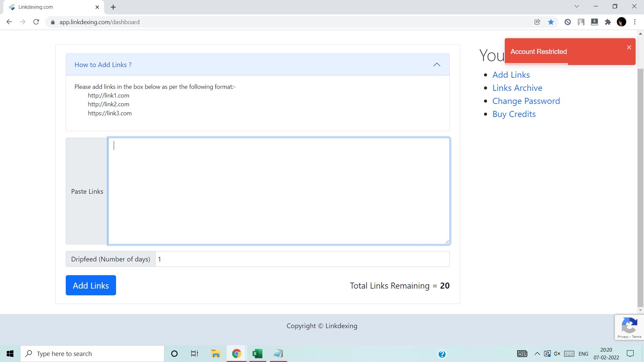The width and height of the screenshot is (644, 362).
Task: Open a new browser tab
Action: pos(113,7)
